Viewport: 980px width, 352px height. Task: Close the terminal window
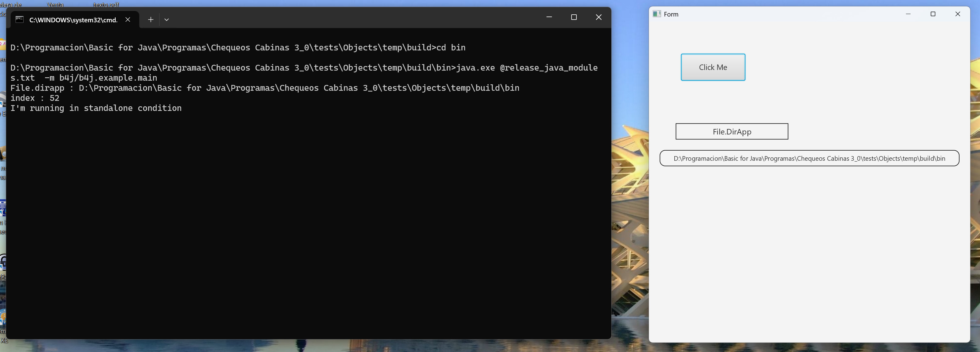click(598, 17)
